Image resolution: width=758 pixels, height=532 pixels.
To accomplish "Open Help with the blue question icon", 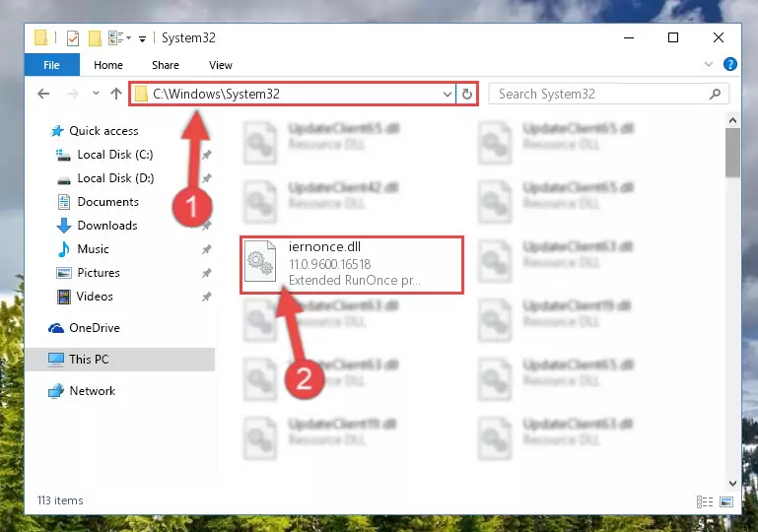I will click(x=730, y=64).
